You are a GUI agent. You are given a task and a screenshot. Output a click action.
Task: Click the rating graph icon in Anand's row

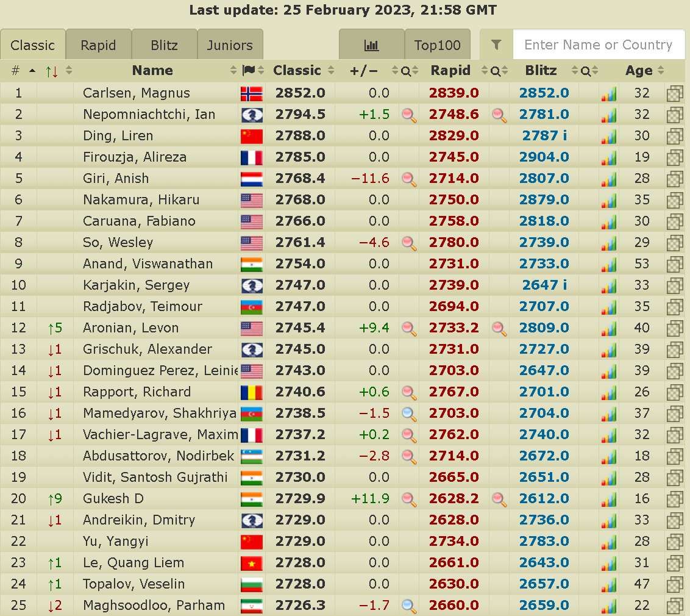tap(608, 264)
